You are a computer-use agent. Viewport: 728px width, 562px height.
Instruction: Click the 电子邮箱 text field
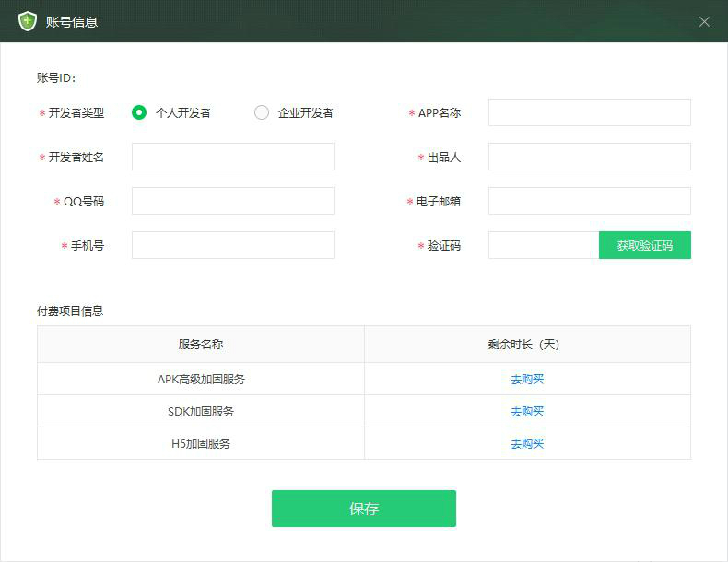point(589,201)
